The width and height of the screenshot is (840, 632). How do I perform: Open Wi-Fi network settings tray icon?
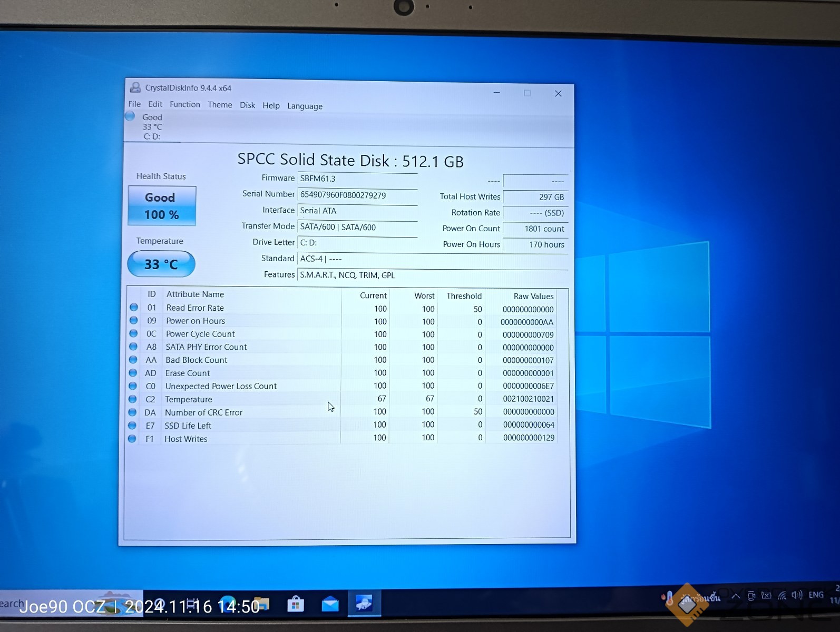782,596
